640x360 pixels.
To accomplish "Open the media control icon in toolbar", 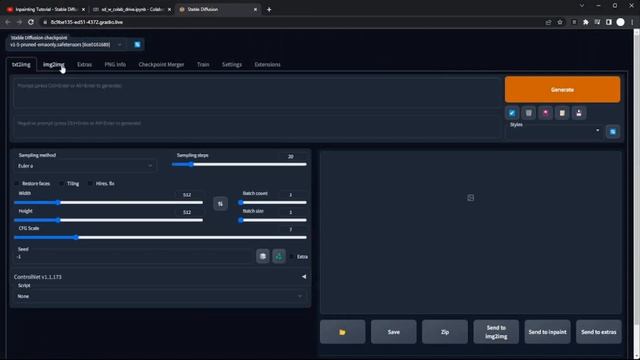I will (x=597, y=22).
